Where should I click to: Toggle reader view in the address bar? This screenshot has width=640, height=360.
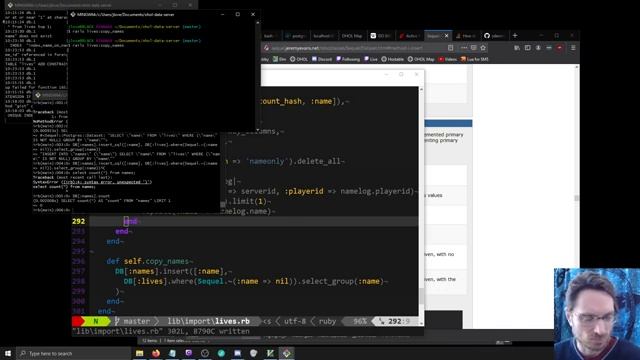451,48
